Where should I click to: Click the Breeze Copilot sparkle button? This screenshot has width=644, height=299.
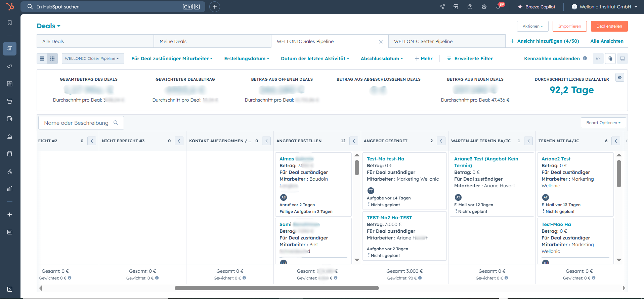pos(536,7)
